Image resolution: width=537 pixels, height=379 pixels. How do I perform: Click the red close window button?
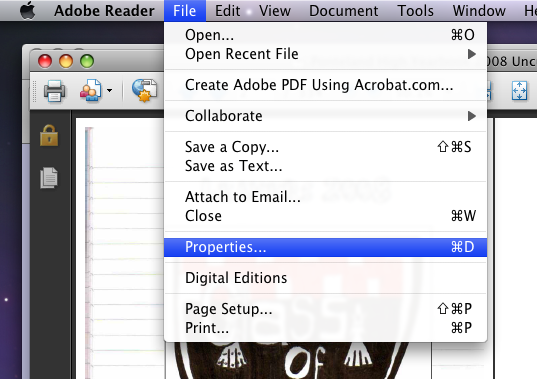coord(45,61)
